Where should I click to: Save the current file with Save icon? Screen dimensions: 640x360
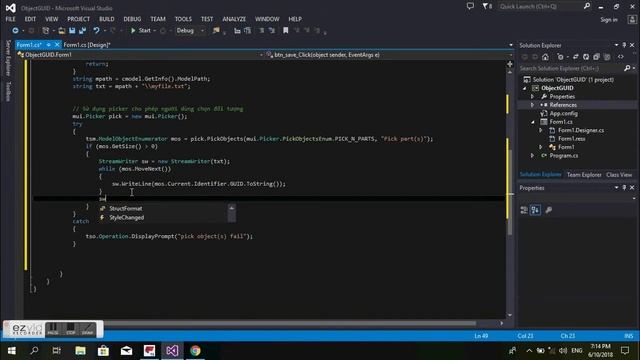tap(72, 31)
